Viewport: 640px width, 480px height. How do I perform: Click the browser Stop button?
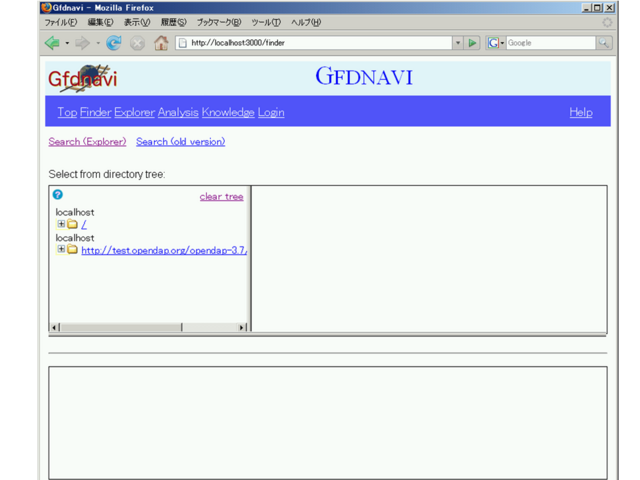[137, 43]
